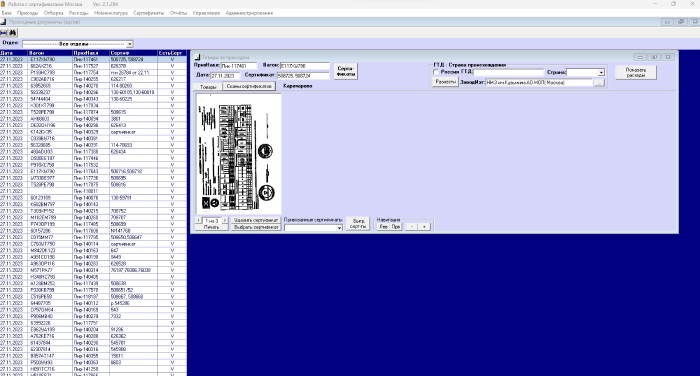Click the Печать button
Viewport: 700px width, 376px height.
click(212, 227)
